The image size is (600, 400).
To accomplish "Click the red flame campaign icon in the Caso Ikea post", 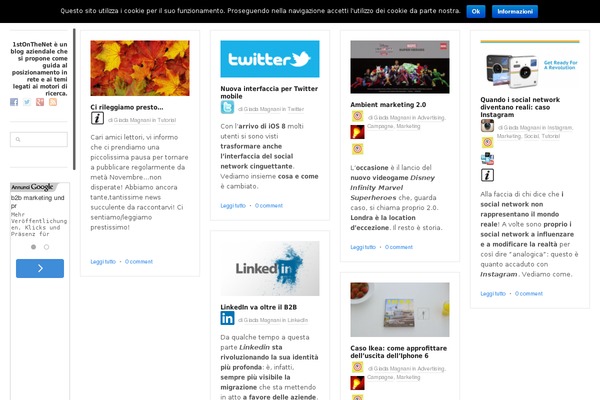I will (x=357, y=383).
